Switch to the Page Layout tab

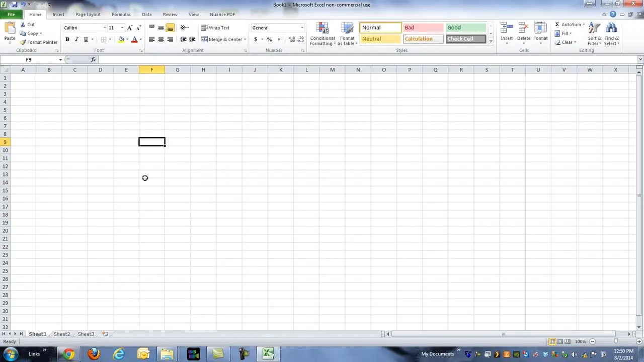88,15
